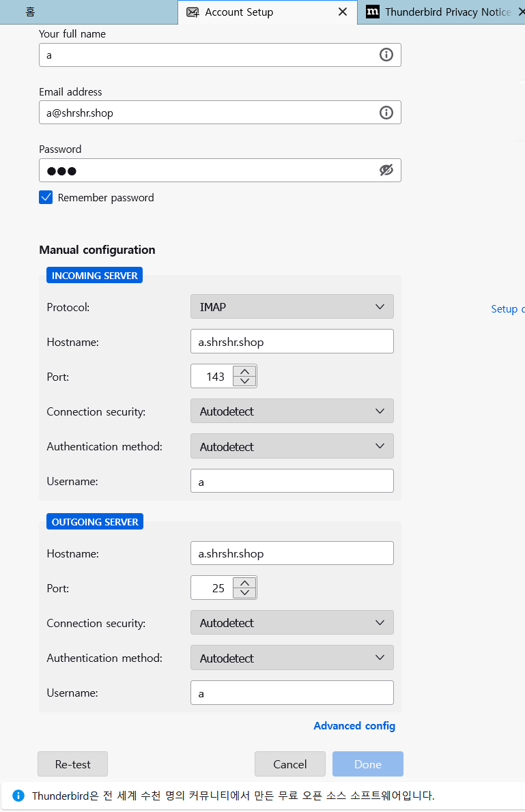Expand outgoing Authentication method dropdown
This screenshot has width=525, height=812.
coord(292,658)
